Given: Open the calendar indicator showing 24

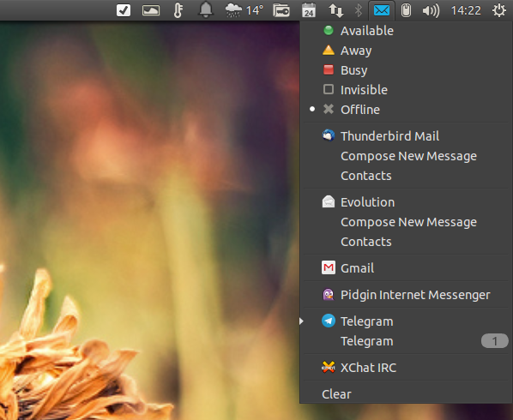Looking at the screenshot, I should tap(309, 10).
